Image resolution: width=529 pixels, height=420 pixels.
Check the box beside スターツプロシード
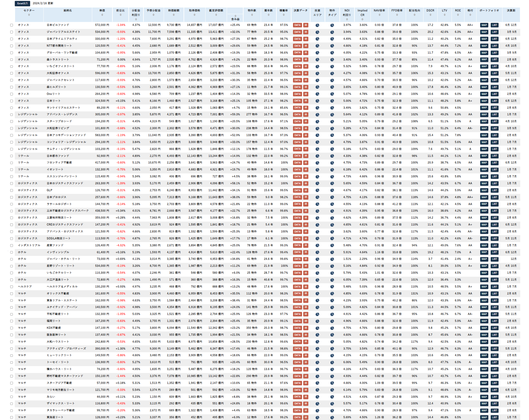point(11,122)
